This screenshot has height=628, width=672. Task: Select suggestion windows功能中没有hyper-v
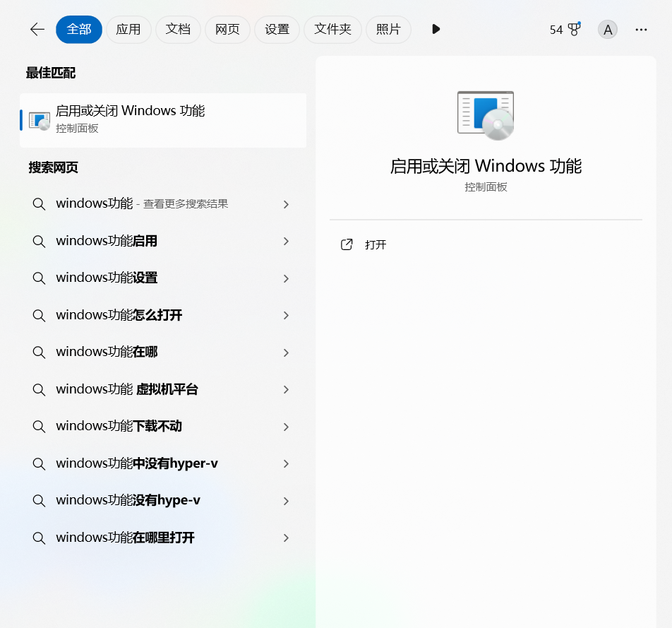[137, 463]
